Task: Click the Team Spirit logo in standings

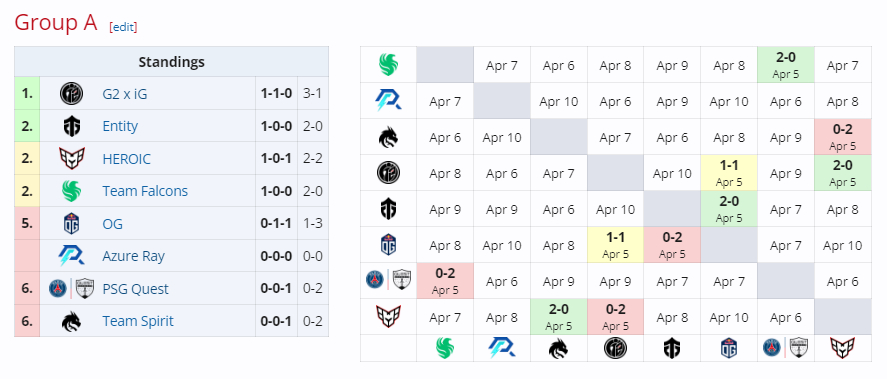Action: 71,321
